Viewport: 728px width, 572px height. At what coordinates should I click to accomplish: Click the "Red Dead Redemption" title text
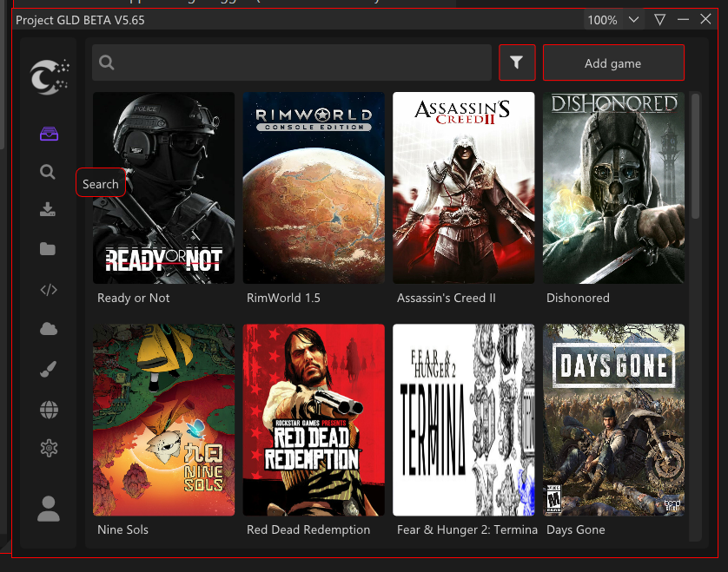[x=308, y=529]
